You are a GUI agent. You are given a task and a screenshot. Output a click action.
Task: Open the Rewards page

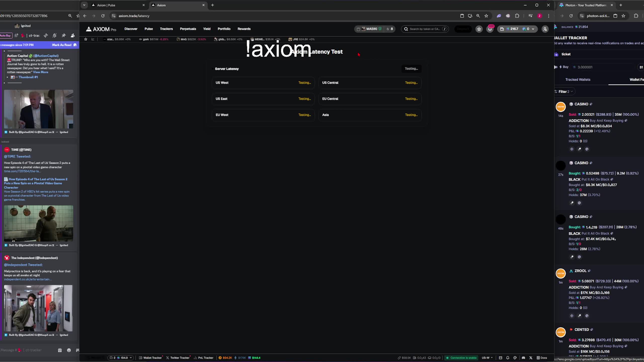coord(244,29)
